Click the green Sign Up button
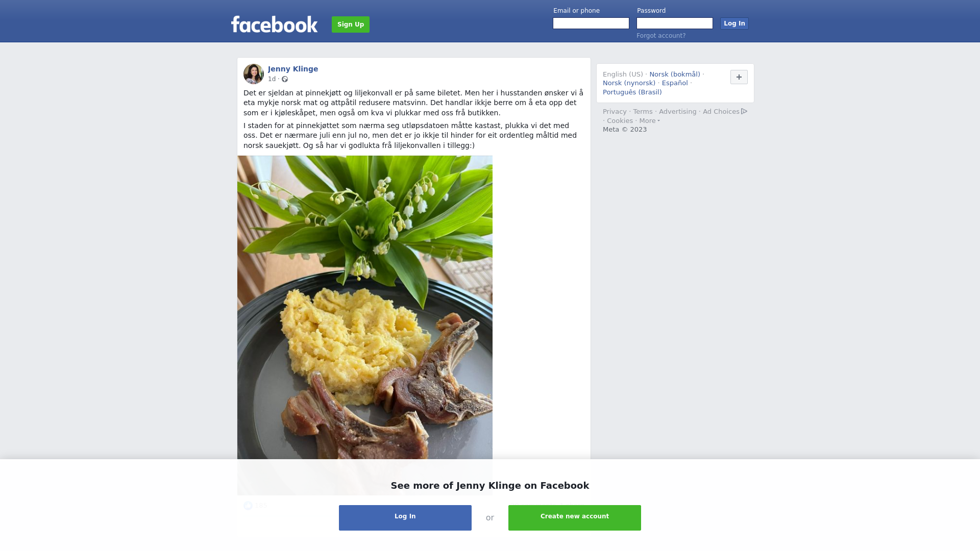The image size is (980, 551). point(351,24)
